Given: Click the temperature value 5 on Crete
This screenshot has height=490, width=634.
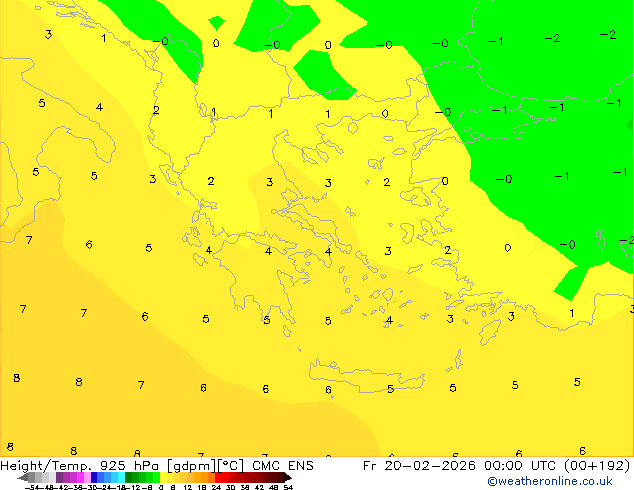Looking at the screenshot, I should pyautogui.click(x=390, y=389).
